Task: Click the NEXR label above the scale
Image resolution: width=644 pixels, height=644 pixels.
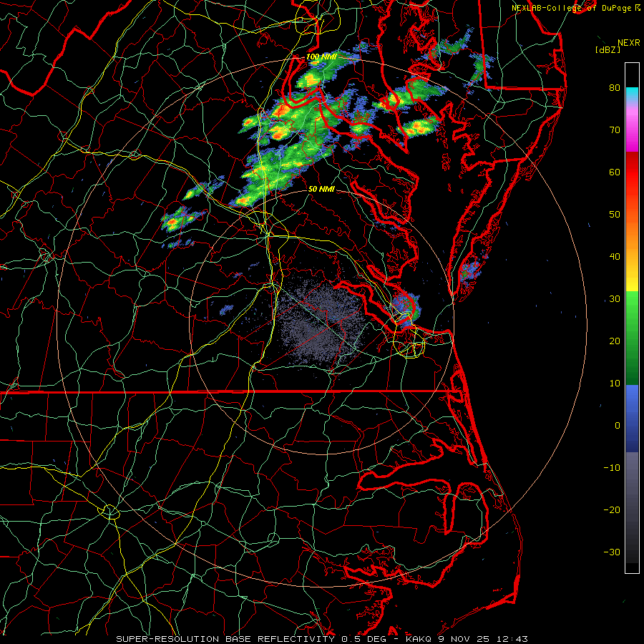Action: (629, 42)
